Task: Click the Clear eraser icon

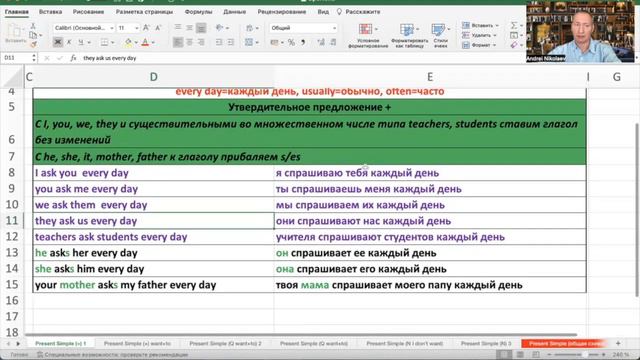Action: point(514,45)
